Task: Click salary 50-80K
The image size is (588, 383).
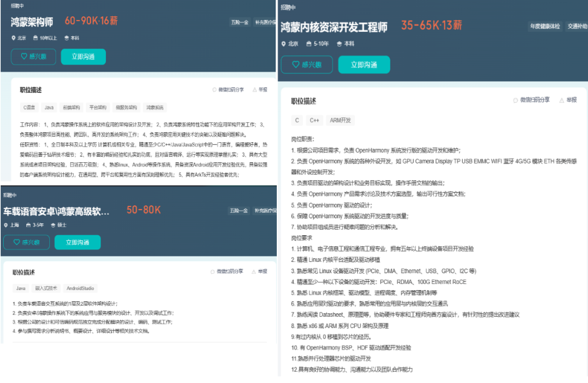Action: [x=143, y=210]
